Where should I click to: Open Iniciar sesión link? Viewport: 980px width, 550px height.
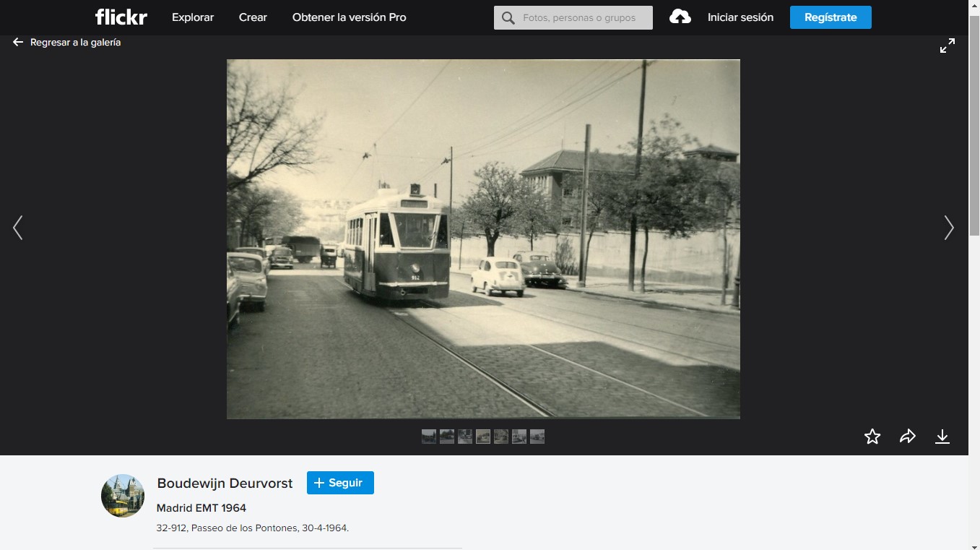[740, 17]
